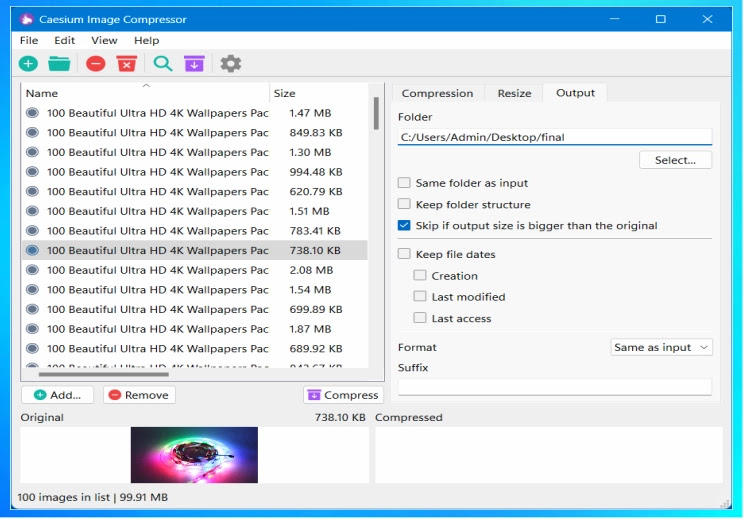Click status icon of the 1.51 MB row
This screenshot has width=744, height=520.
(x=32, y=211)
